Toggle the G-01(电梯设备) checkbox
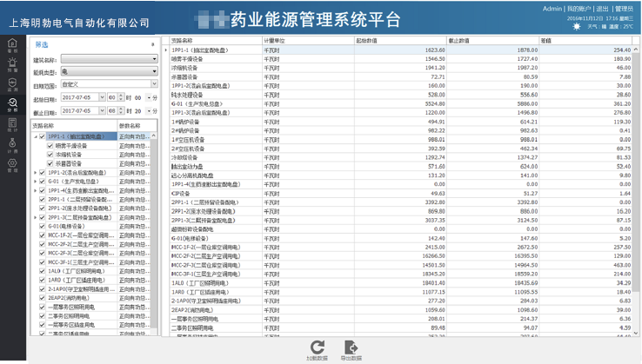Image resolution: width=642 pixels, height=364 pixels. [43, 225]
